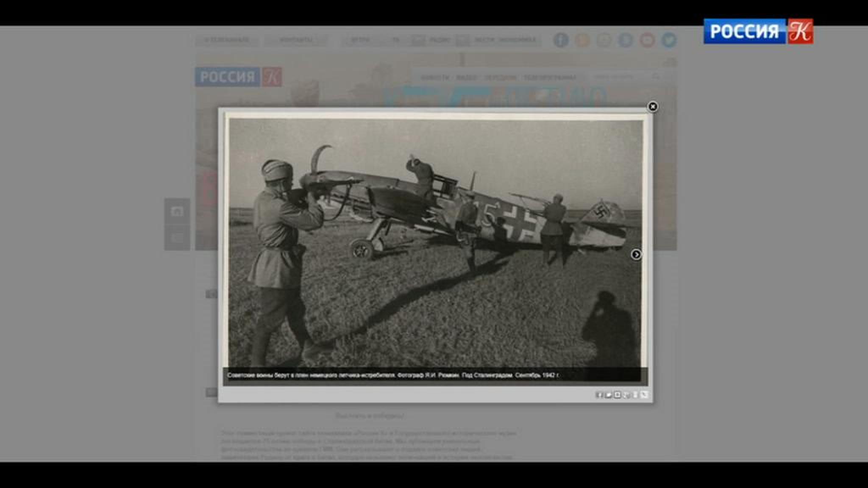
Task: Share photo via Facebook icon in lightbox footer
Action: pos(599,395)
